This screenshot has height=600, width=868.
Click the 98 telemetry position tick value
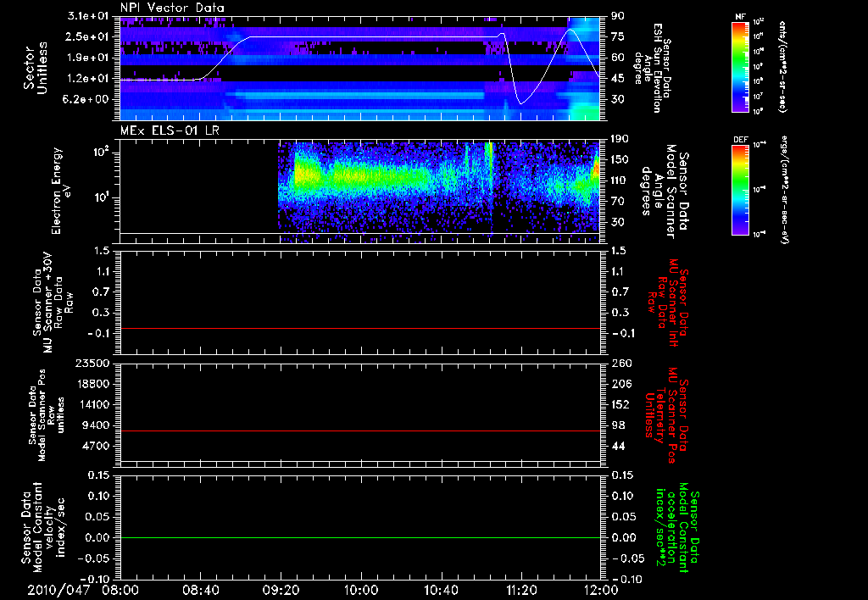[x=617, y=425]
